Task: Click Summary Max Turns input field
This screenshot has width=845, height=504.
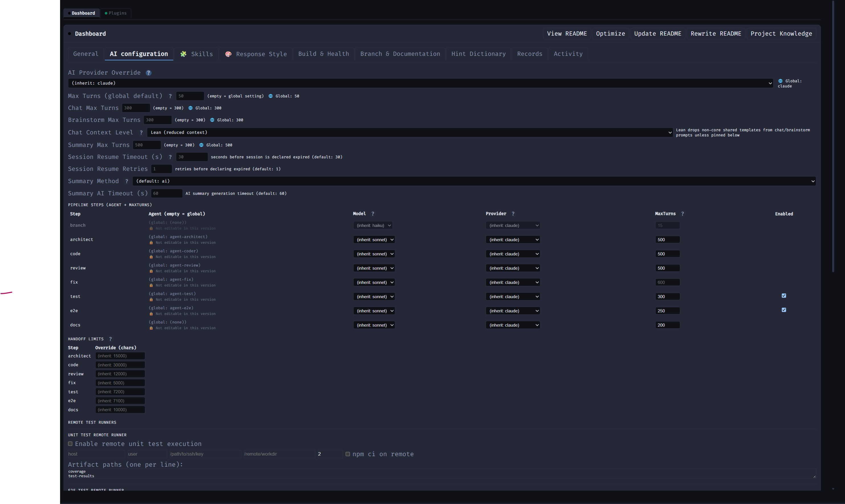Action: [147, 145]
